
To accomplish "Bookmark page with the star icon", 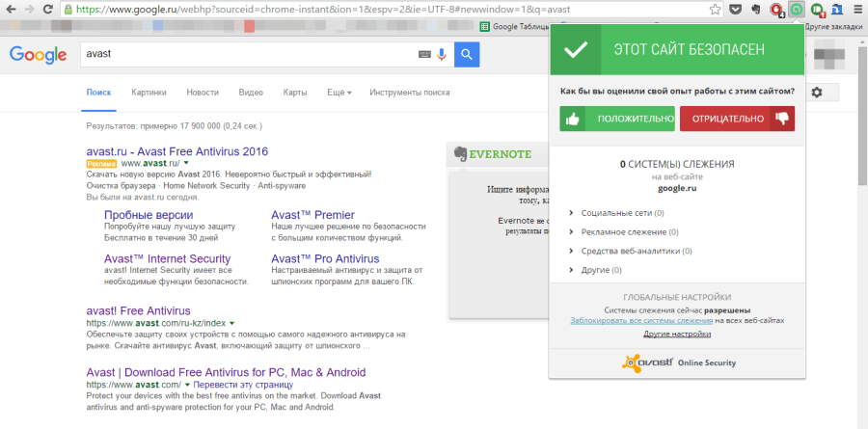I will [716, 10].
